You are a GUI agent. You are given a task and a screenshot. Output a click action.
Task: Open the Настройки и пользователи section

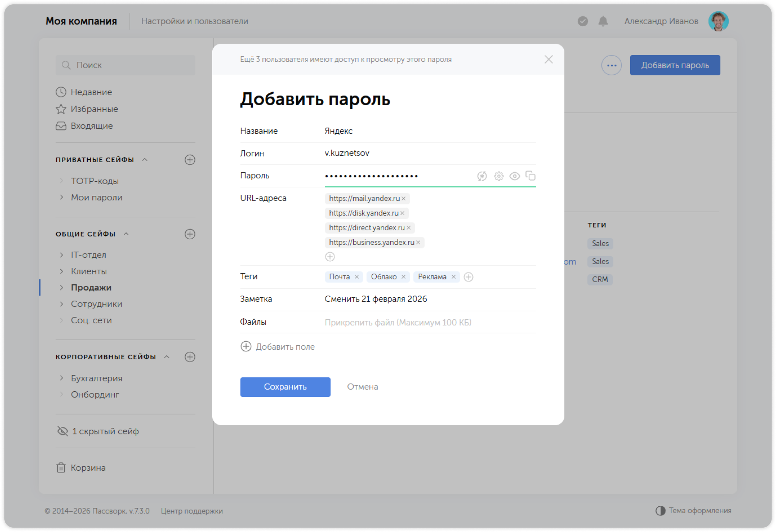coord(195,21)
